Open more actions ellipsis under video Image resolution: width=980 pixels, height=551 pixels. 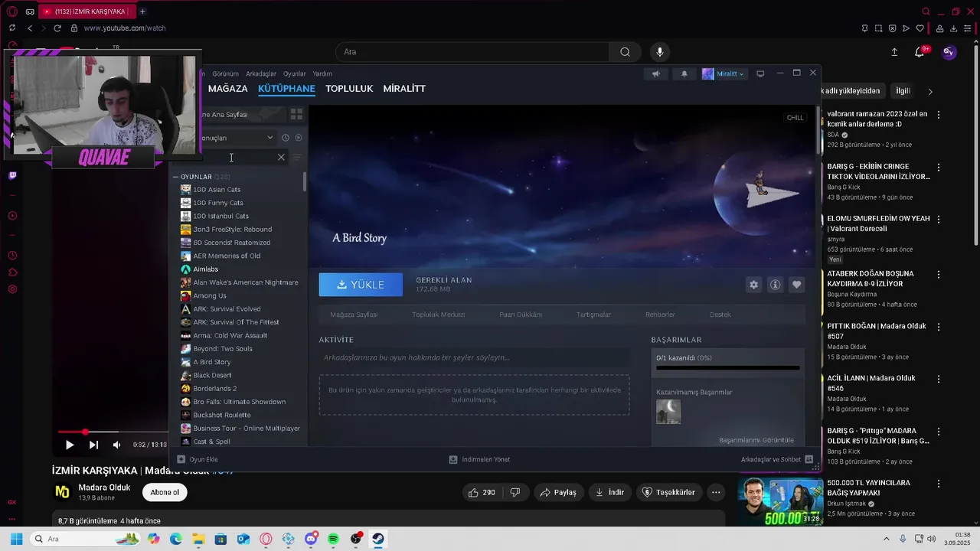pos(716,492)
